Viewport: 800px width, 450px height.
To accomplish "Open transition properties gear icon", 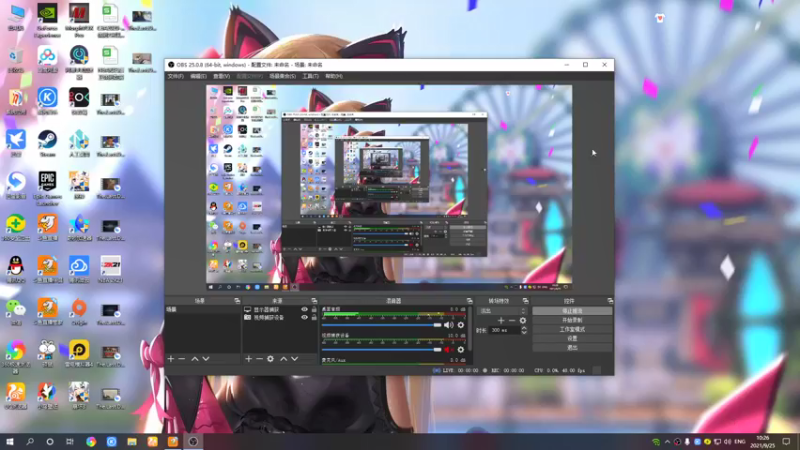I will tap(522, 320).
